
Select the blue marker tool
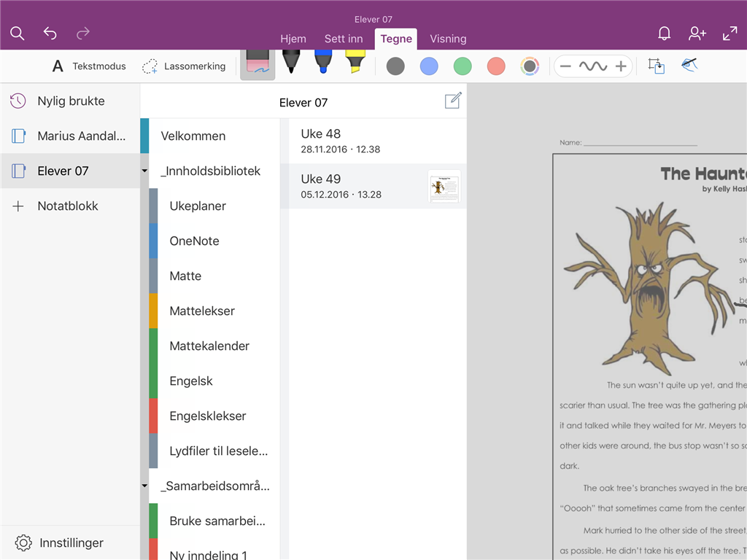pos(323,62)
